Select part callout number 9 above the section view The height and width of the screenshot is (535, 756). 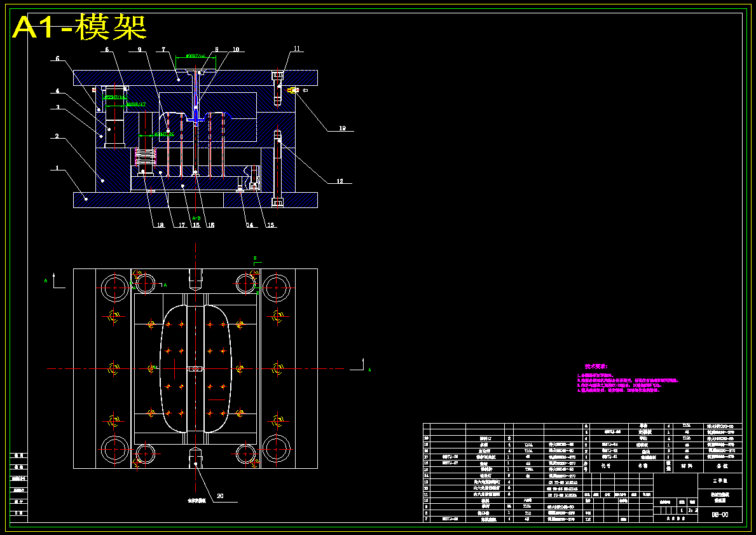coord(139,50)
